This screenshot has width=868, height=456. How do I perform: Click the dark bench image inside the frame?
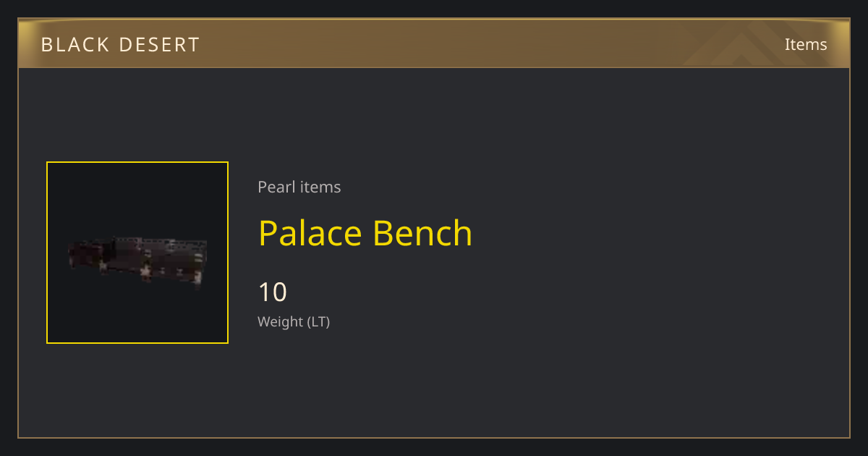[137, 261]
